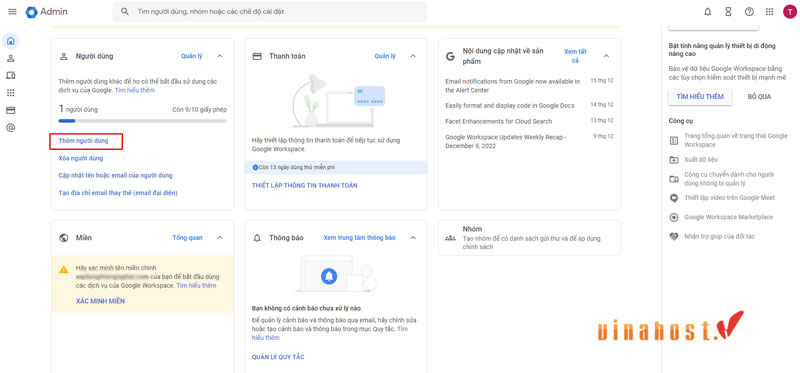The height and width of the screenshot is (373, 800).
Task: Collapse the Thông báo card
Action: pos(413,238)
